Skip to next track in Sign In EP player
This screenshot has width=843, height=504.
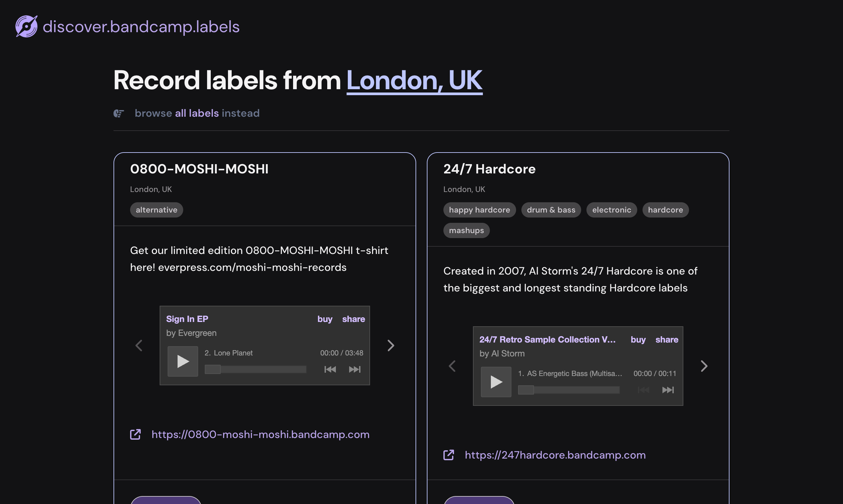(354, 369)
